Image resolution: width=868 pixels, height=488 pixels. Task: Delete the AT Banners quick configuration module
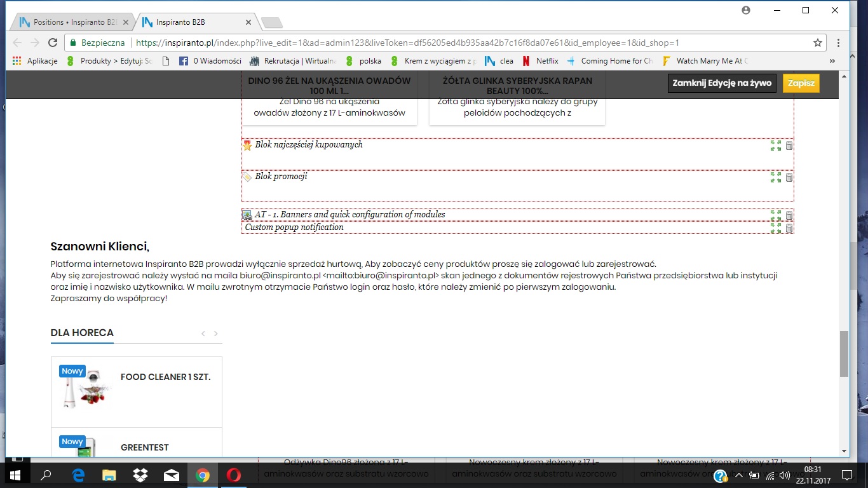point(789,215)
